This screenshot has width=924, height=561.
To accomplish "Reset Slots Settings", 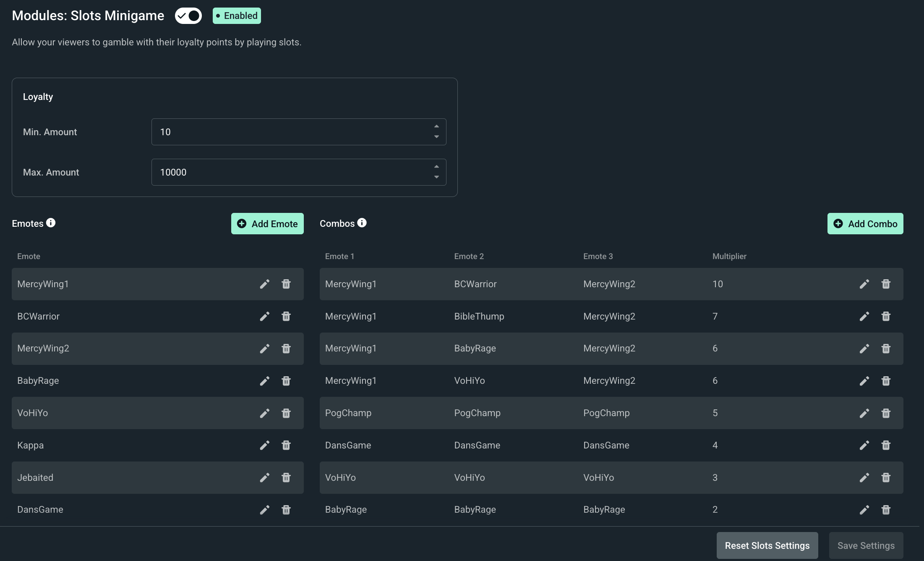I will [x=767, y=545].
